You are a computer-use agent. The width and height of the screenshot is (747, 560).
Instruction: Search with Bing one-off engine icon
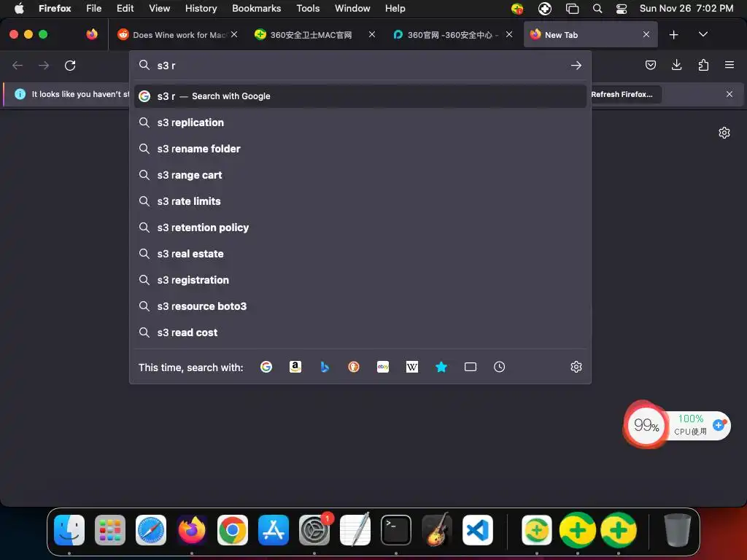(x=325, y=367)
